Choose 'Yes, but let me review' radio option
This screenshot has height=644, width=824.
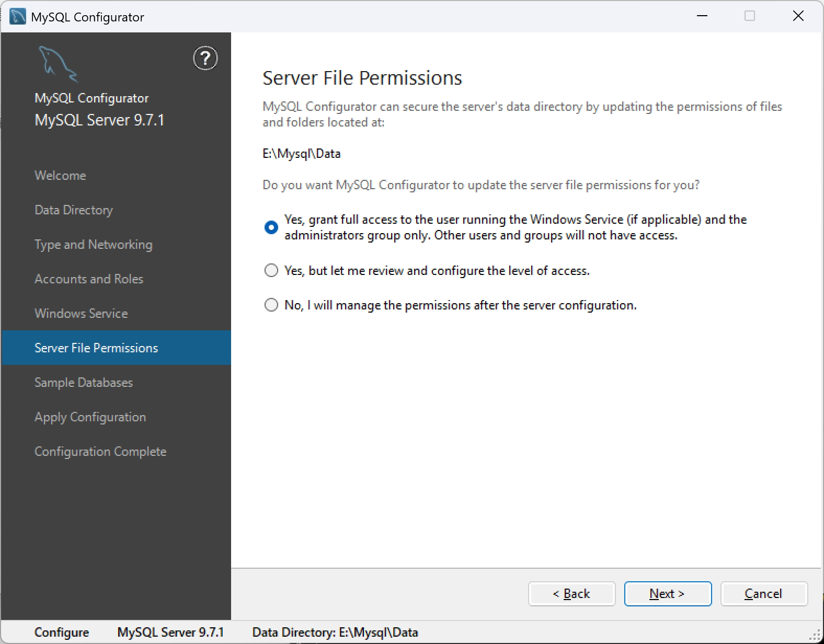271,270
